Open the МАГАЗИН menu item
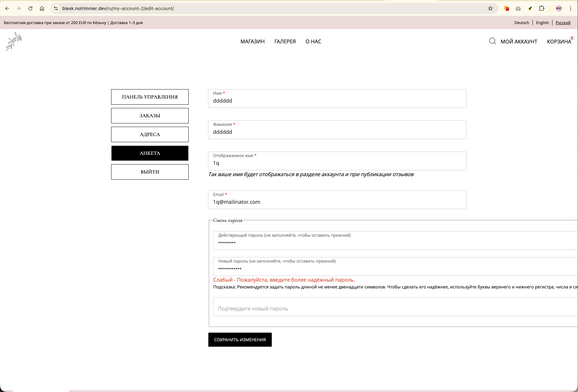This screenshot has width=578, height=392. pos(252,42)
